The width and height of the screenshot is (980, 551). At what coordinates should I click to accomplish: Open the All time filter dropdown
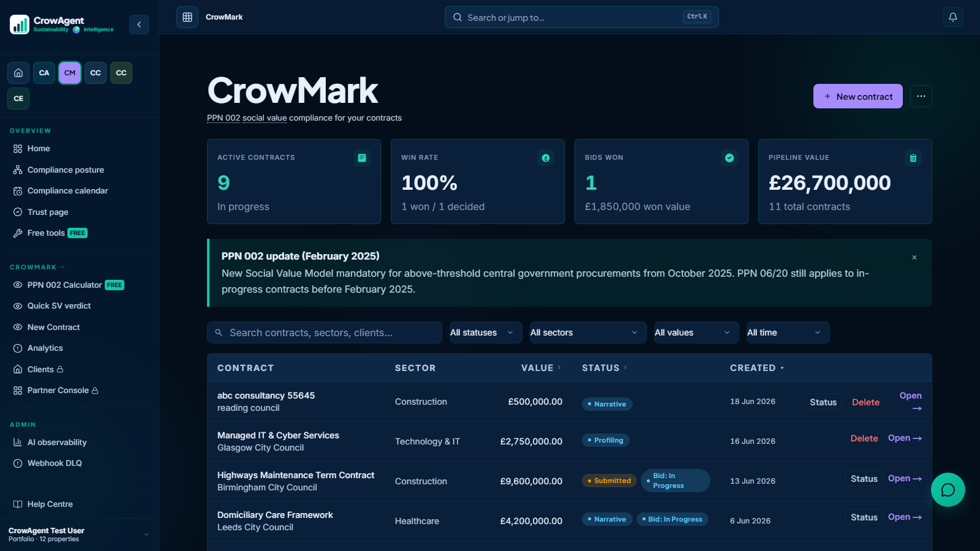click(x=788, y=332)
